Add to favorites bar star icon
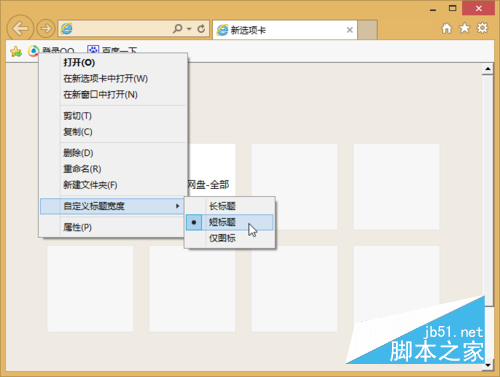The image size is (500, 377). [16, 51]
